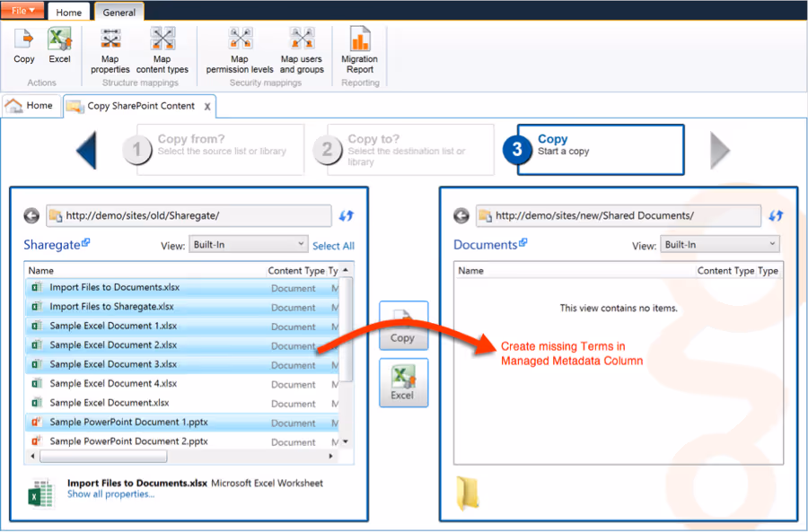
Task: Click the source list vertical scrollbar thumb
Action: (346, 329)
